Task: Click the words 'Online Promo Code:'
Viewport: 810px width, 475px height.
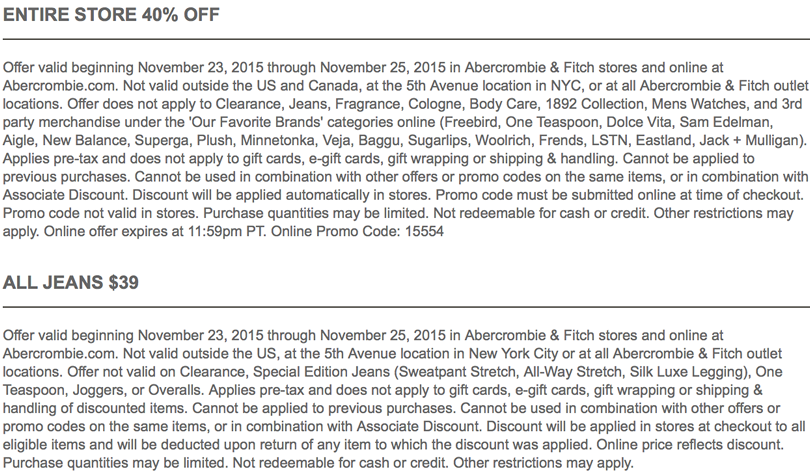Action: click(x=336, y=231)
